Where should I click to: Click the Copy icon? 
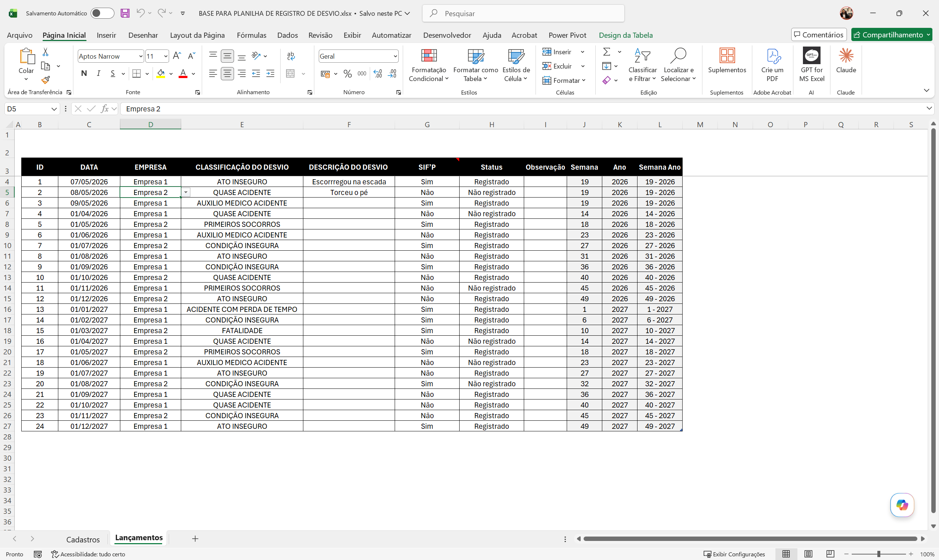[45, 66]
